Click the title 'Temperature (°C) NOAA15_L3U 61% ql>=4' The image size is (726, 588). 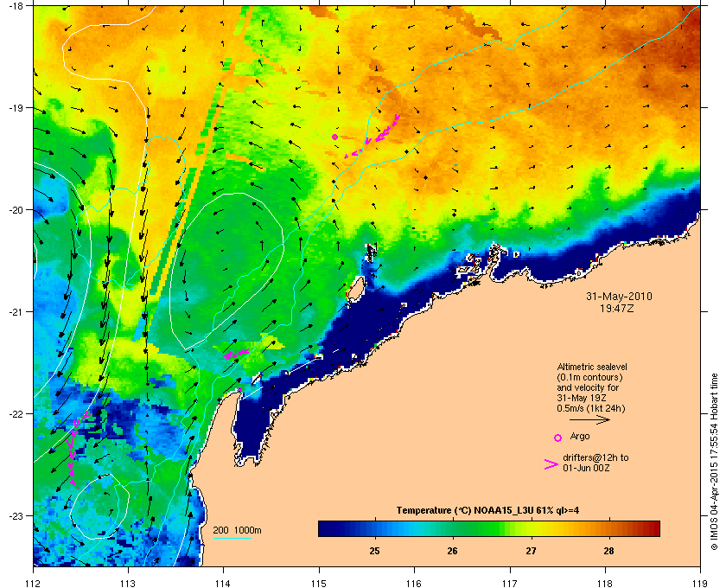click(487, 511)
